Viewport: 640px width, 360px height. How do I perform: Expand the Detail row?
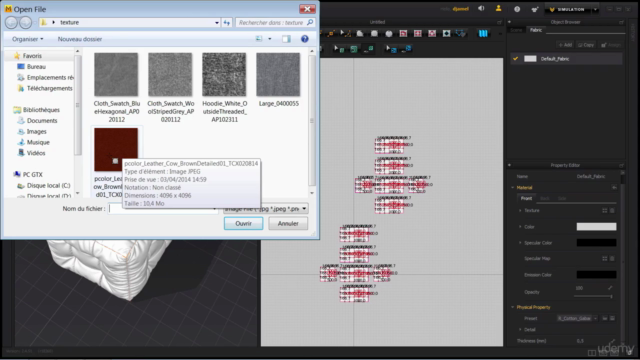(x=520, y=329)
